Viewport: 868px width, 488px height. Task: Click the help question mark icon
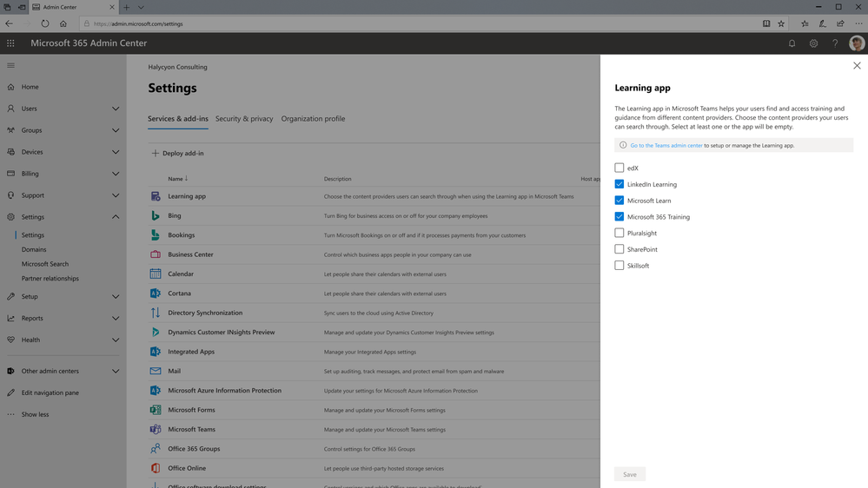coord(835,43)
